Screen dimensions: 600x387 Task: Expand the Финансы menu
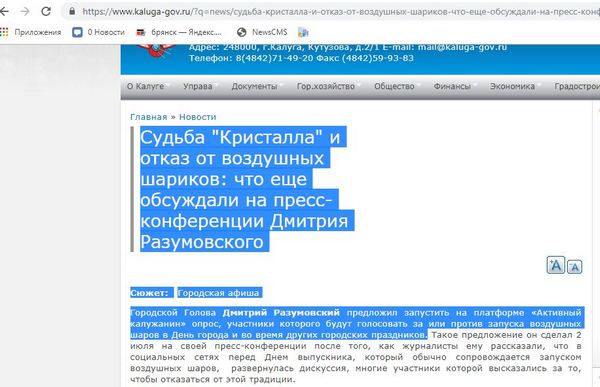click(452, 87)
